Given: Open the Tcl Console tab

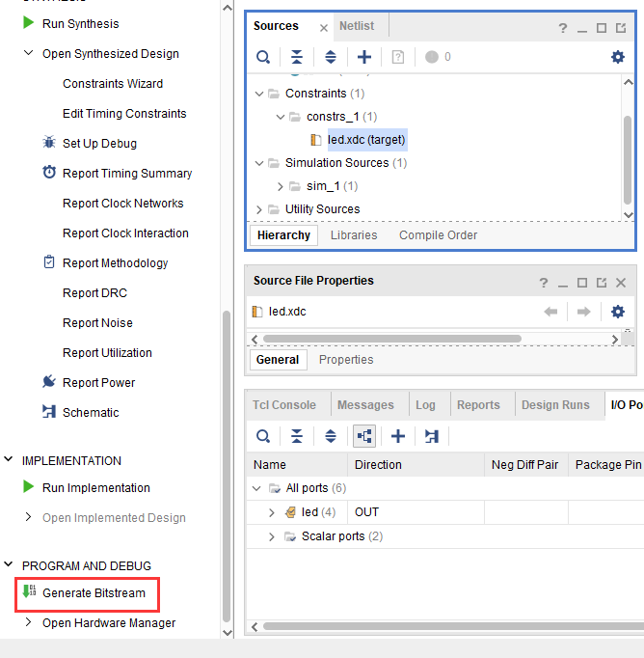Looking at the screenshot, I should point(284,405).
